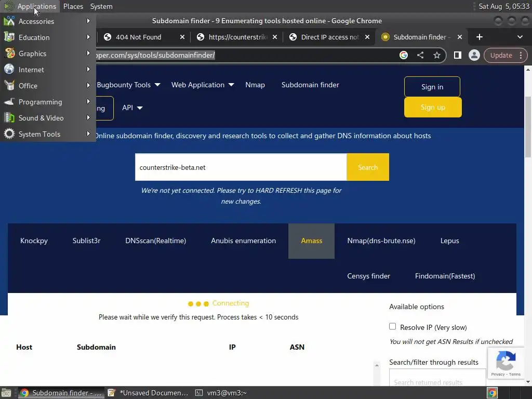
Task: Click the Google icon in address bar
Action: click(x=403, y=55)
